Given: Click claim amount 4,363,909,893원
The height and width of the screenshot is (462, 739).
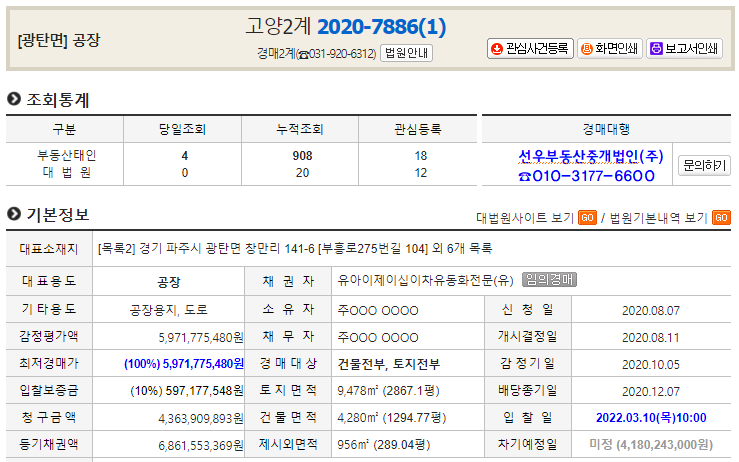Looking at the screenshot, I should tap(201, 418).
